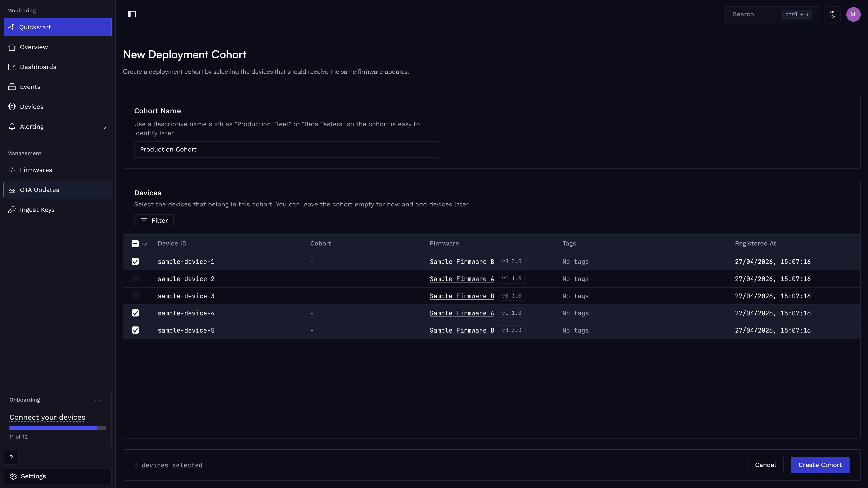
Task: Switch theme with the moon icon
Action: (832, 14)
